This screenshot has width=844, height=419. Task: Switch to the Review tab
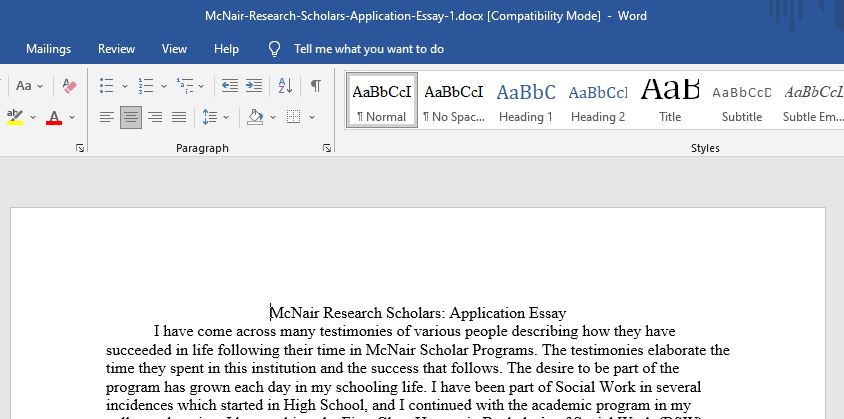pos(116,49)
